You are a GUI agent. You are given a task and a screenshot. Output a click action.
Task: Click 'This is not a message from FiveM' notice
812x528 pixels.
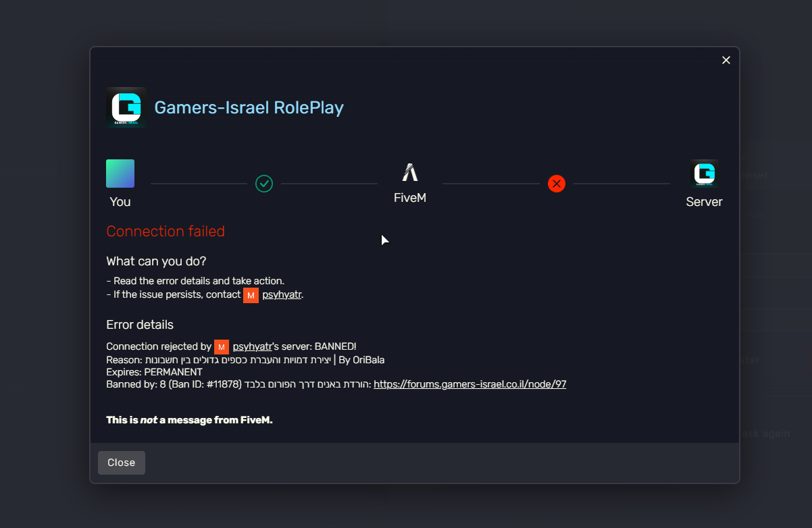tap(189, 420)
